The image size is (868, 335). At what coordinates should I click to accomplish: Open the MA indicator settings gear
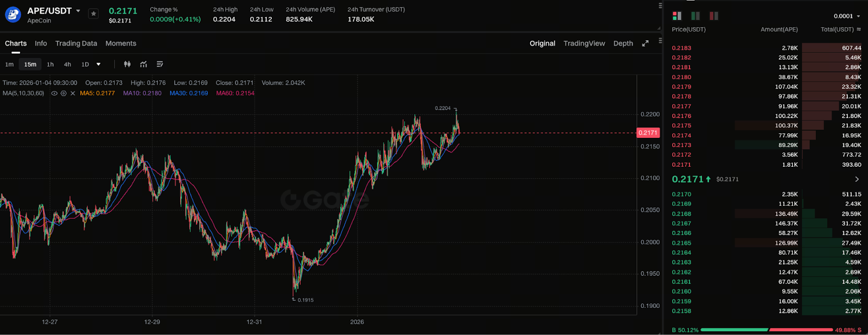click(x=63, y=93)
